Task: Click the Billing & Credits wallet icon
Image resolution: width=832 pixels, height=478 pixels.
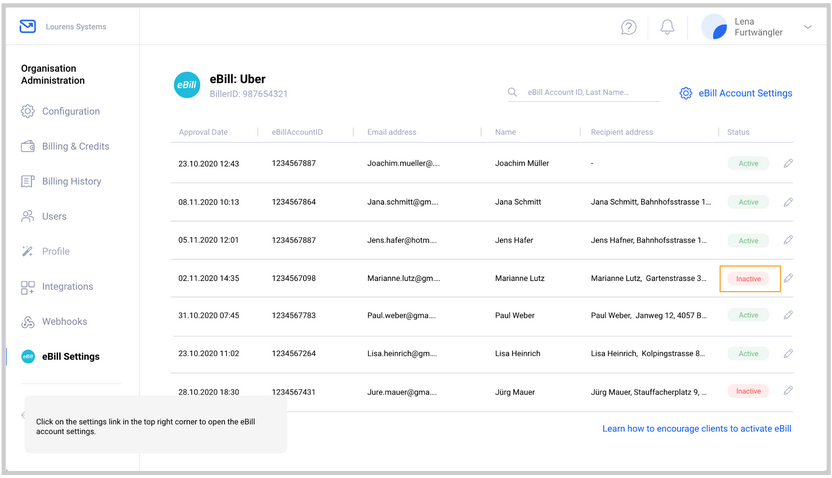Action: [28, 146]
